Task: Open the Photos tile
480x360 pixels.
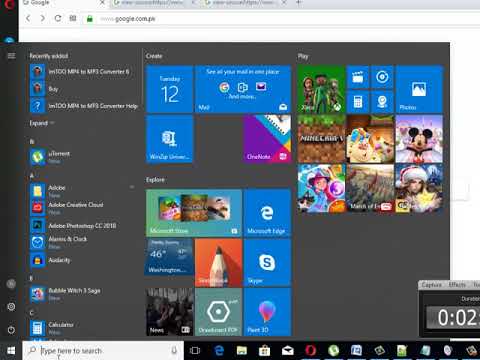Action: 419,89
